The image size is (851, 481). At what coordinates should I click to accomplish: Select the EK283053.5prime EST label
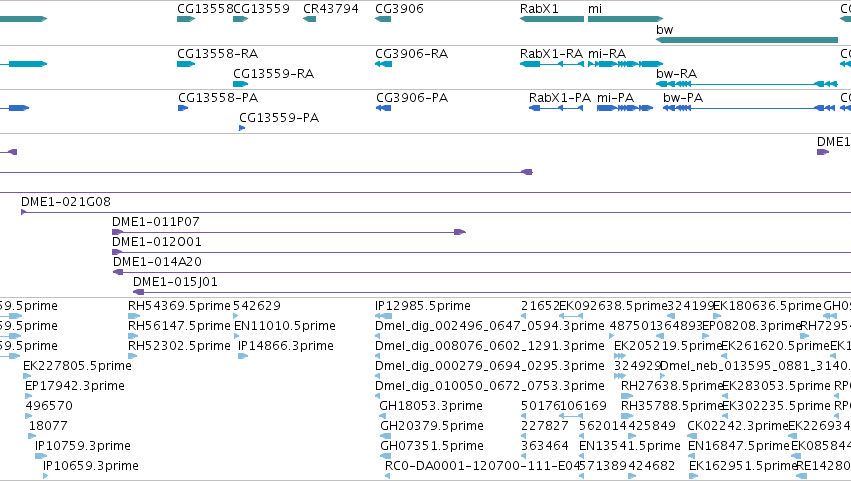click(777, 387)
